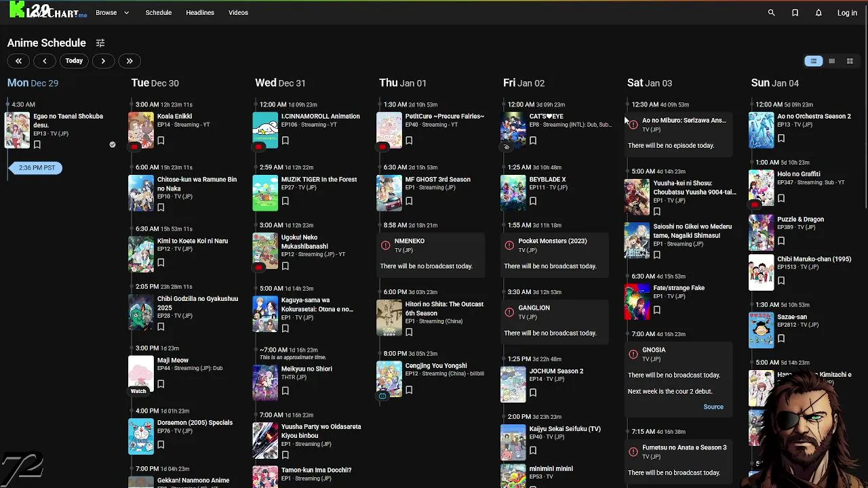The width and height of the screenshot is (868, 488).
Task: Bookmark Kimi to Koete Koi ni Naru
Action: click(161, 262)
